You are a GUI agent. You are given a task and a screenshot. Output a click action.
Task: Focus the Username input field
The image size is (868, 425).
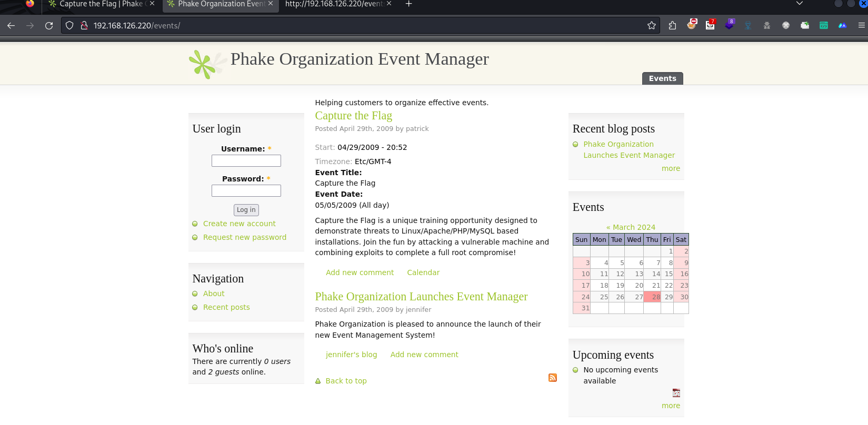point(246,160)
